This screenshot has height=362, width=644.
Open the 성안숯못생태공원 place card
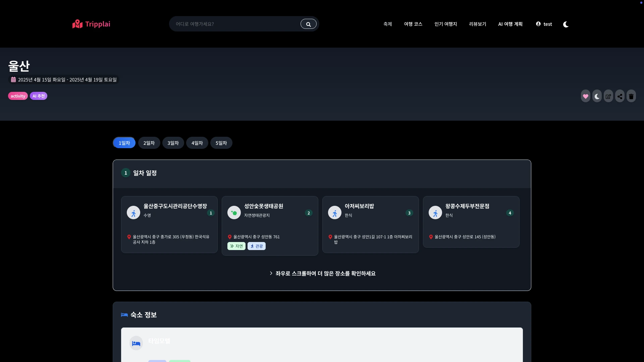(x=270, y=221)
